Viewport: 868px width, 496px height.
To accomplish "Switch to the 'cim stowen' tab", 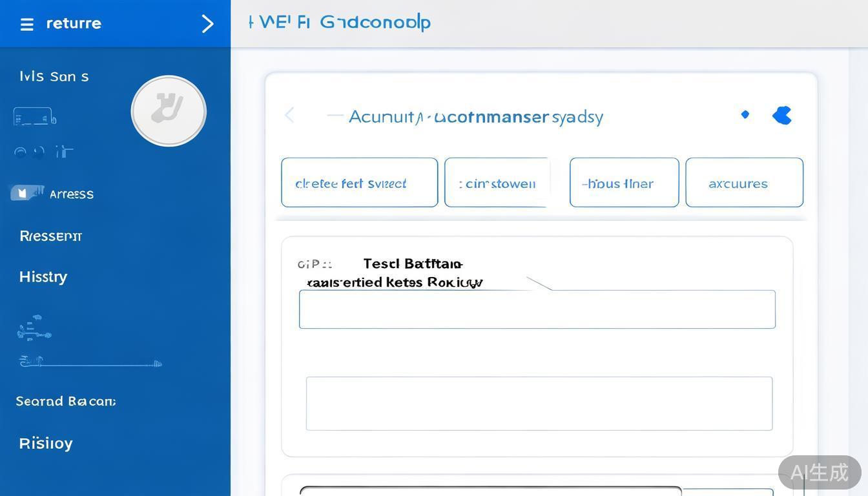I will [496, 183].
